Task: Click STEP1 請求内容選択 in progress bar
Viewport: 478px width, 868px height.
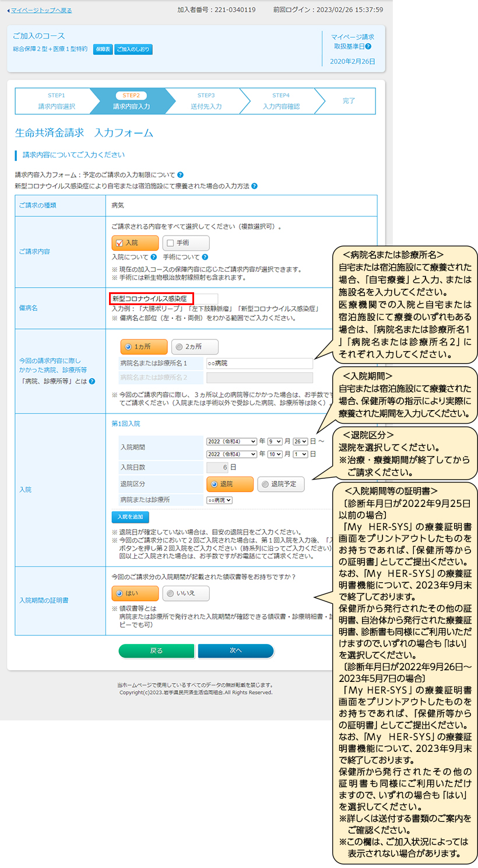Action: pos(57,101)
